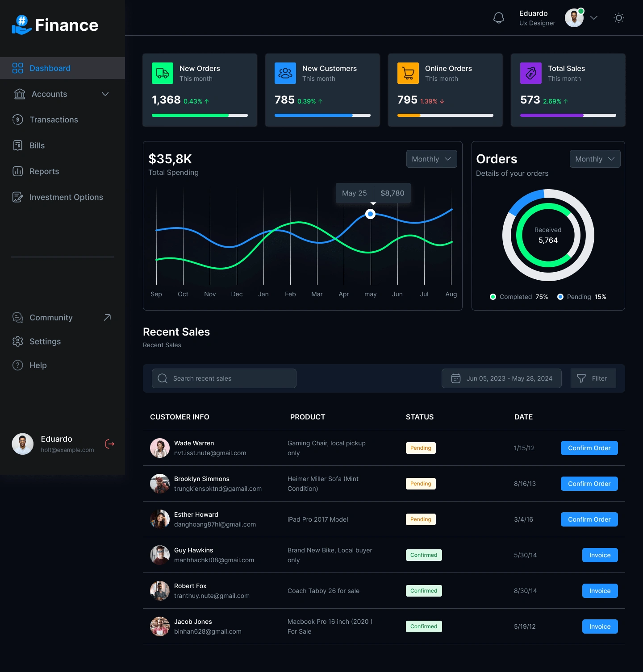
Task: Click the Reports bar chart icon
Action: (18, 171)
